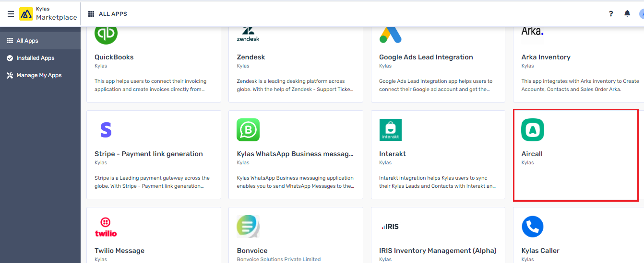
Task: Open Kylas WhatsApp Business messaging title
Action: point(295,154)
